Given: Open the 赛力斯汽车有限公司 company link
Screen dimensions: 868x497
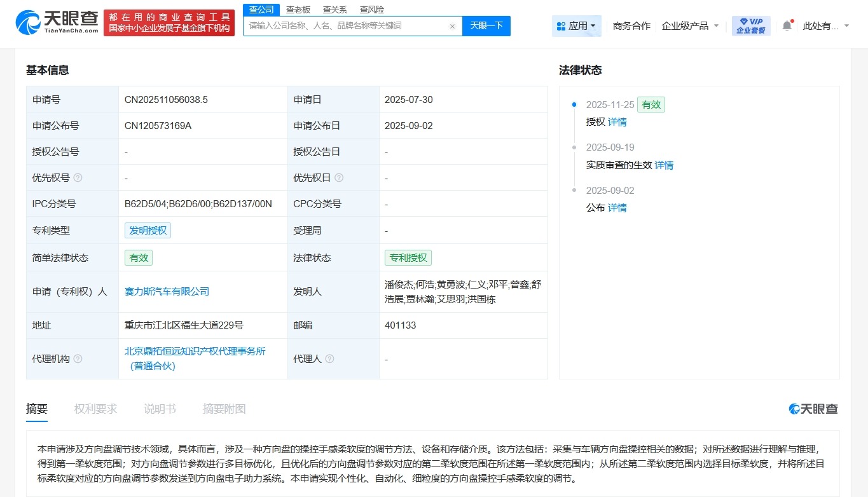Looking at the screenshot, I should (x=168, y=291).
